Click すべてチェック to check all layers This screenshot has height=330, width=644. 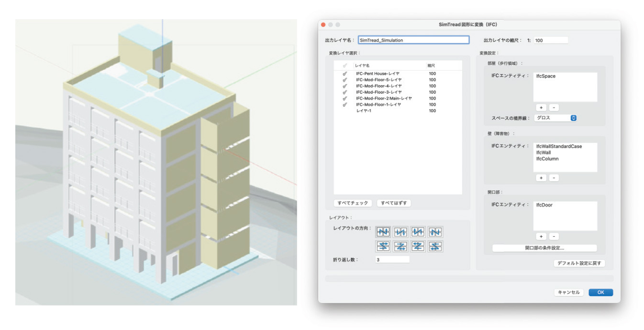pos(353,203)
